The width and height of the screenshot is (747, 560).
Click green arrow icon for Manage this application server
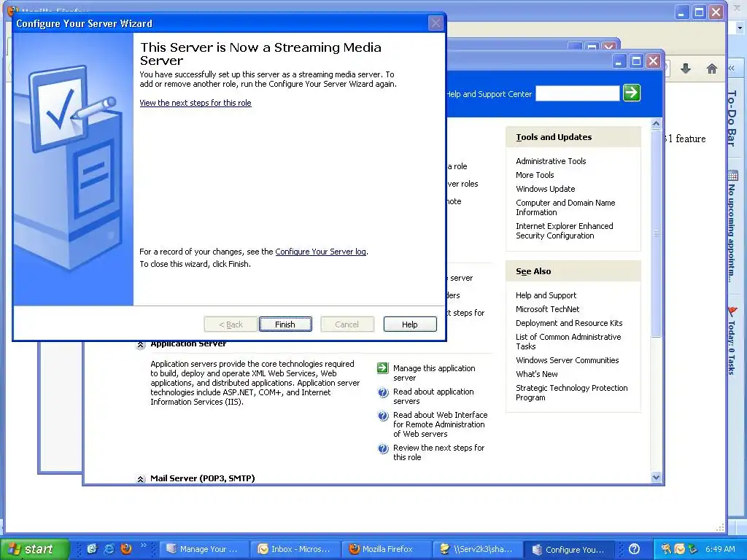click(x=382, y=367)
